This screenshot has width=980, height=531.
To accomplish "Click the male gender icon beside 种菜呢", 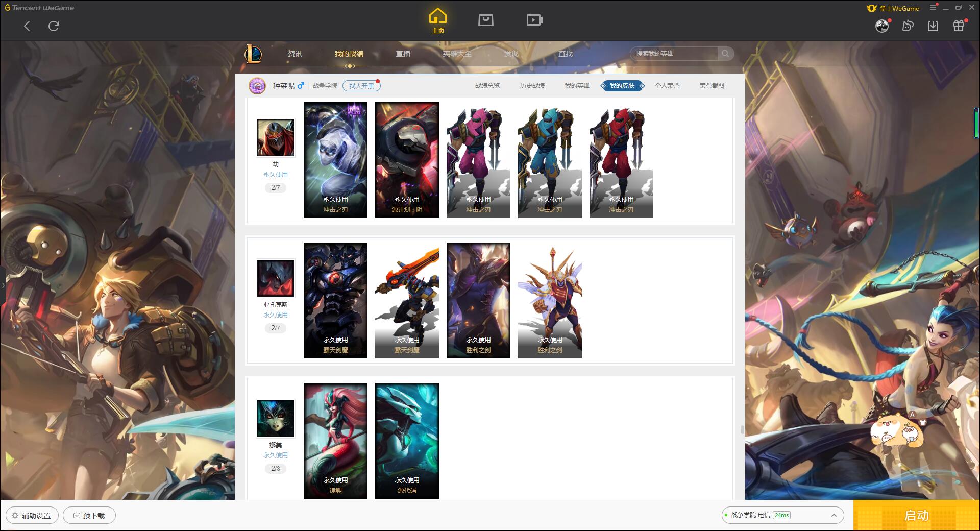I will pyautogui.click(x=301, y=86).
